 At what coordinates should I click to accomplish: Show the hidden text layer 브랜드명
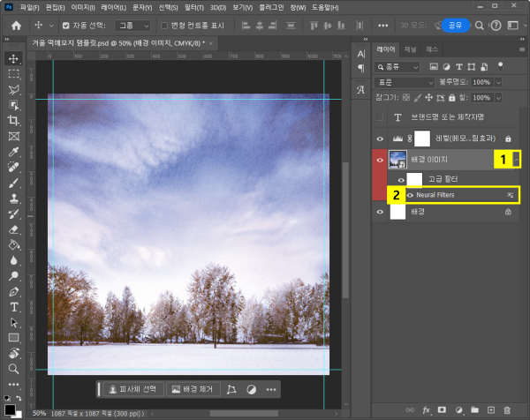380,117
